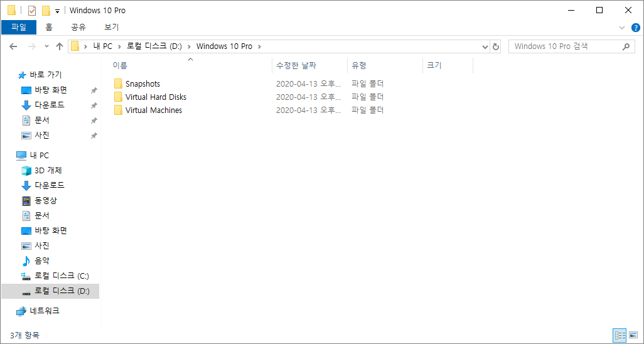This screenshot has height=344, width=644.
Task: Select the Virtual Hard Disks folder icon
Action: click(x=118, y=97)
